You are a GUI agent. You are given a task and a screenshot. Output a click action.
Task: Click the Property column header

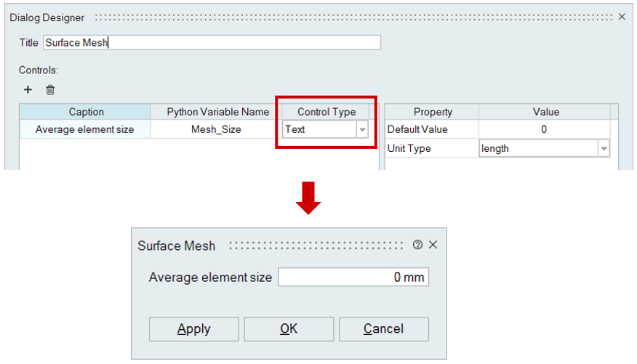click(433, 112)
